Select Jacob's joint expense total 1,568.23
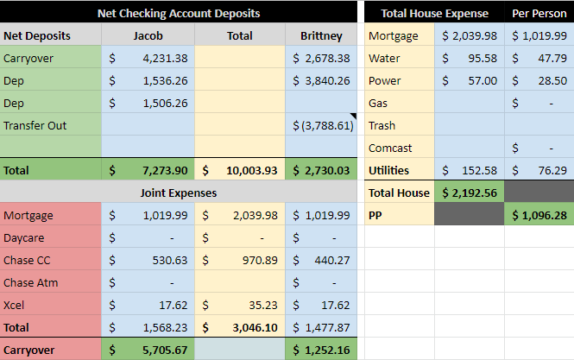 click(148, 326)
